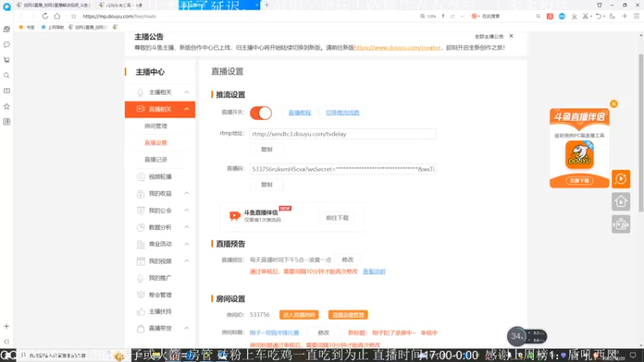Open the 查看说明 link
The width and height of the screenshot is (644, 362).
point(374,272)
